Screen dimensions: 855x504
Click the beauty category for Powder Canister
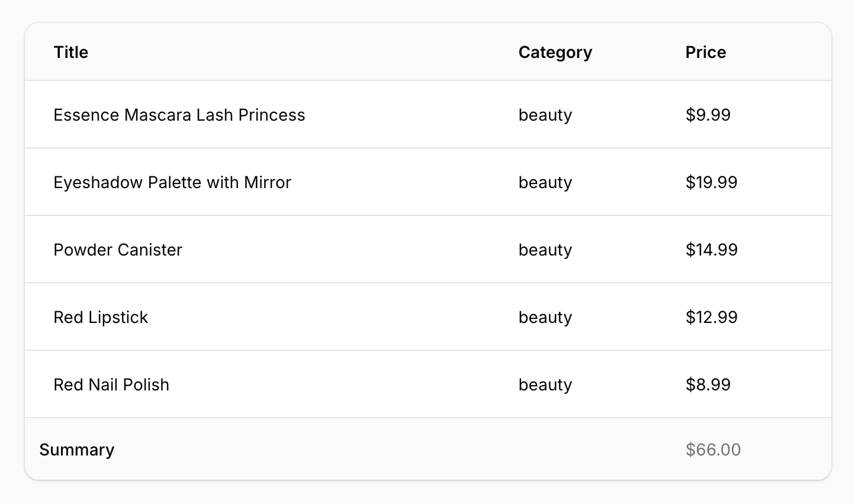545,250
